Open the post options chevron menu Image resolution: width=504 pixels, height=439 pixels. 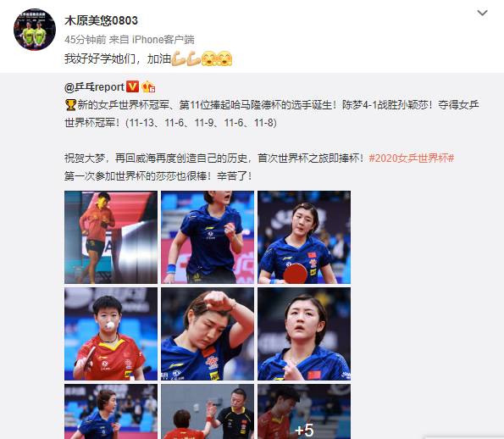point(482,13)
